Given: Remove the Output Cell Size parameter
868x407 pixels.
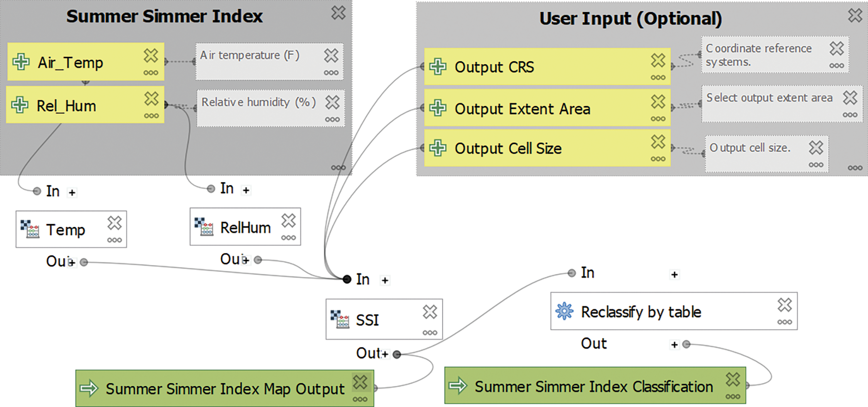Looking at the screenshot, I should [658, 142].
